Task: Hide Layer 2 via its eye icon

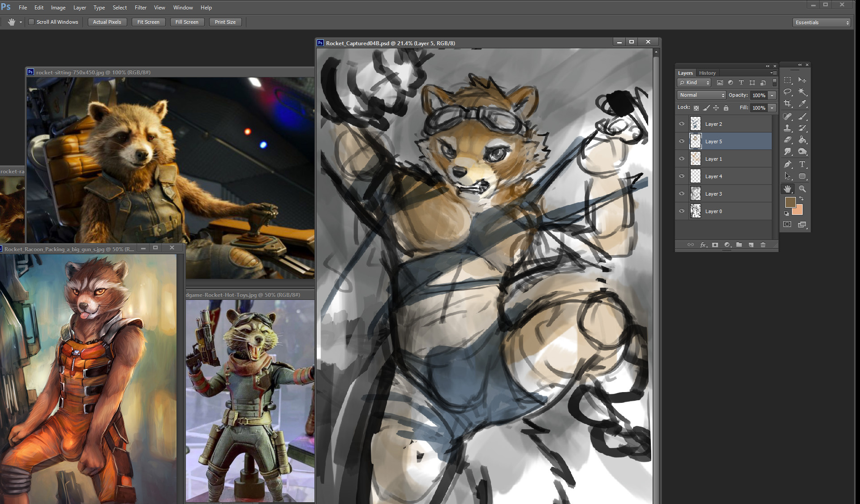Action: coord(682,124)
